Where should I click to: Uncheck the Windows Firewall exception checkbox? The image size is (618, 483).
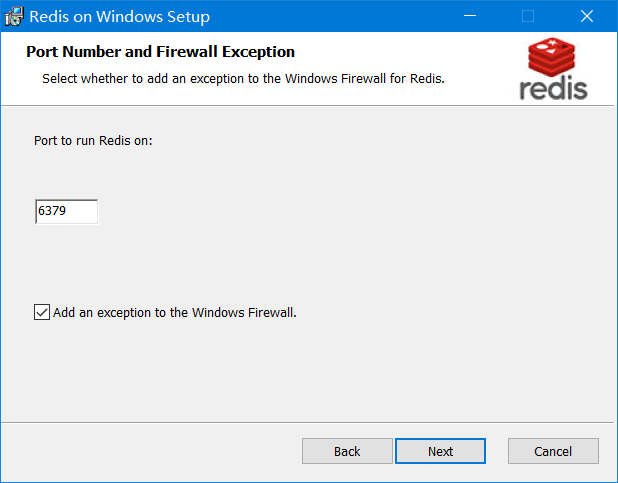tap(42, 312)
